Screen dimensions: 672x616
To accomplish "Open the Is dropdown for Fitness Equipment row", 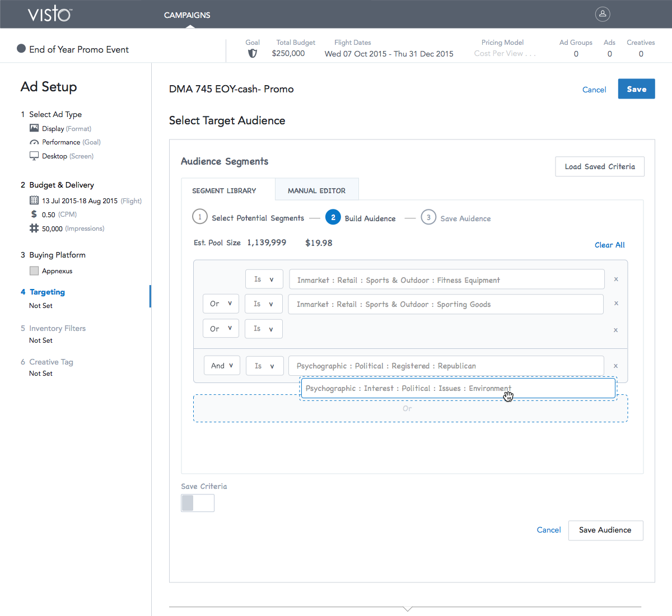I will [264, 279].
